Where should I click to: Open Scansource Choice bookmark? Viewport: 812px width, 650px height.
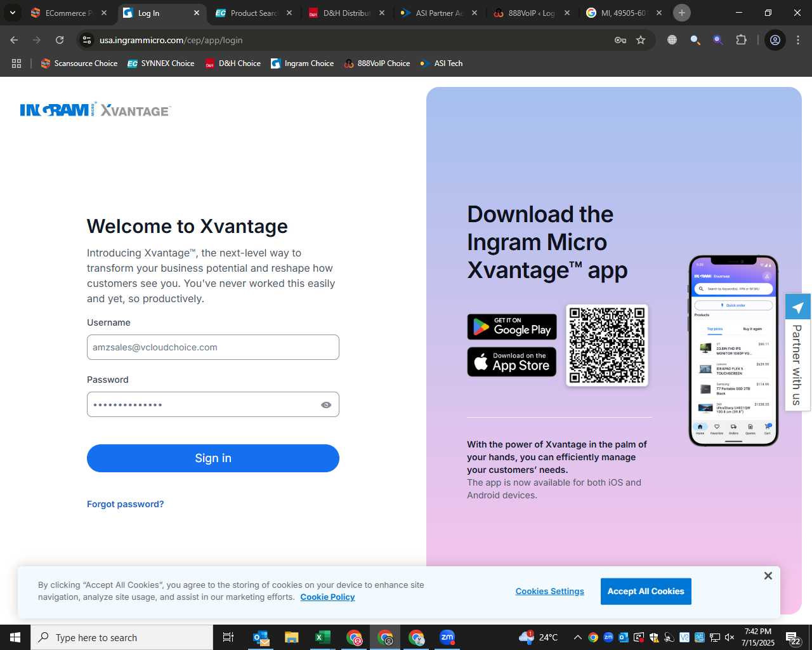tap(79, 63)
